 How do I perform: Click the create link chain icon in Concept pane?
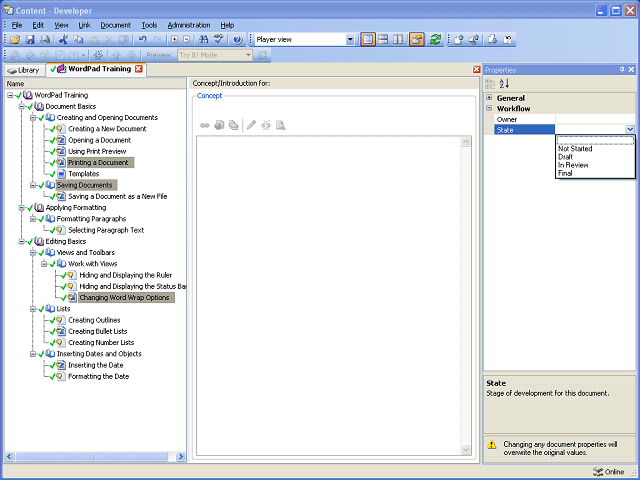pos(205,125)
